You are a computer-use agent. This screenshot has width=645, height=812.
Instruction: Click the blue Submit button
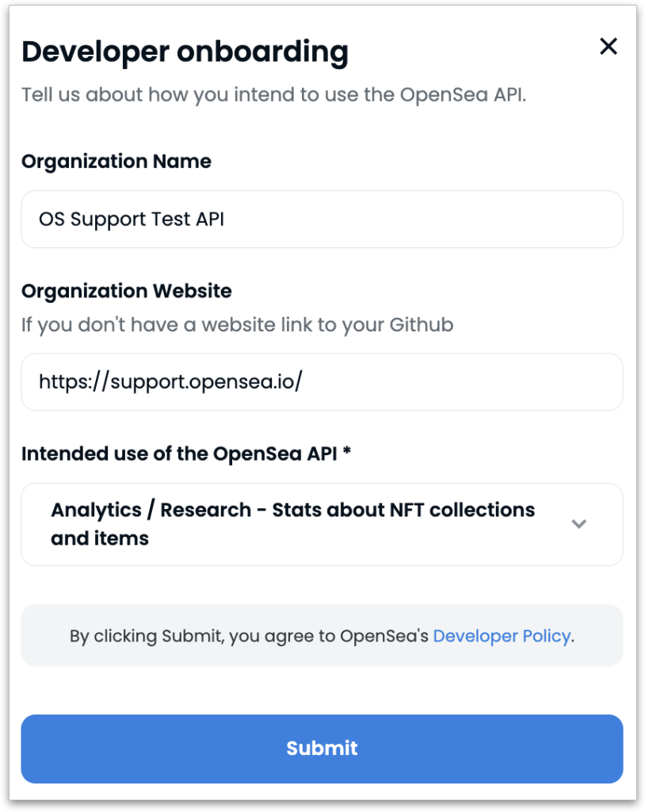tap(322, 749)
